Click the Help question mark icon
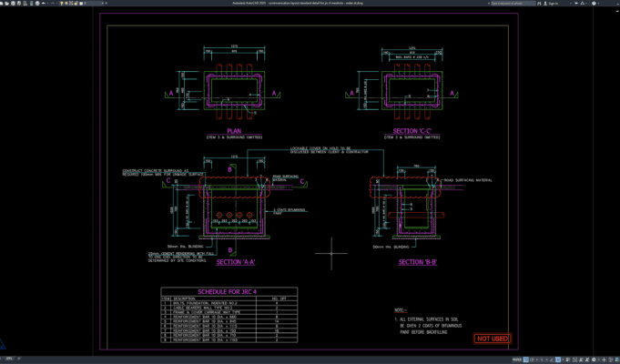620x364 pixels. [594, 3]
